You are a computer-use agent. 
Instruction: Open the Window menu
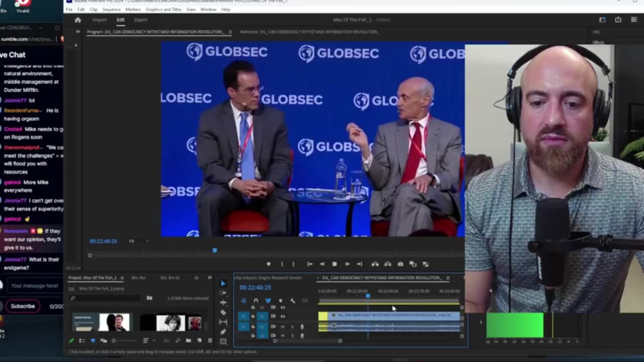coord(208,10)
